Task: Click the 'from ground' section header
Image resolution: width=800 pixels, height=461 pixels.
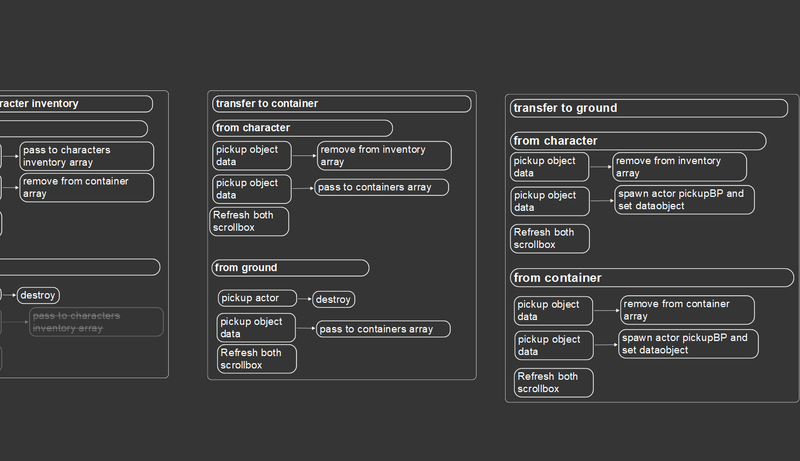Action: (x=290, y=268)
